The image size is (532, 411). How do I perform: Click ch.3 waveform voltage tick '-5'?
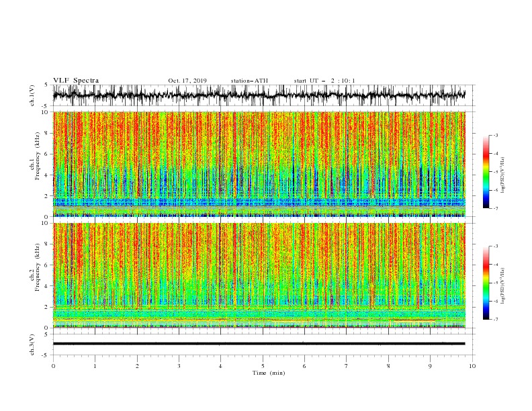point(45,355)
